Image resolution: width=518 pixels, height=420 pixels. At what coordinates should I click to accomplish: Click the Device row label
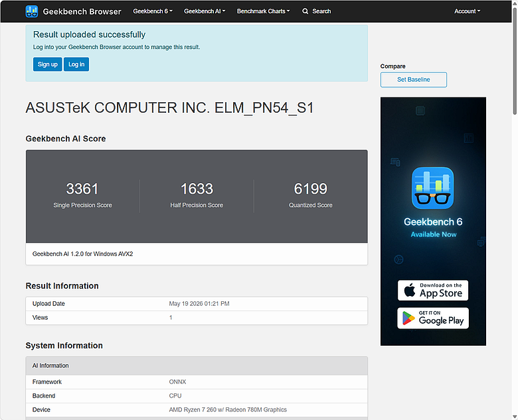point(41,410)
